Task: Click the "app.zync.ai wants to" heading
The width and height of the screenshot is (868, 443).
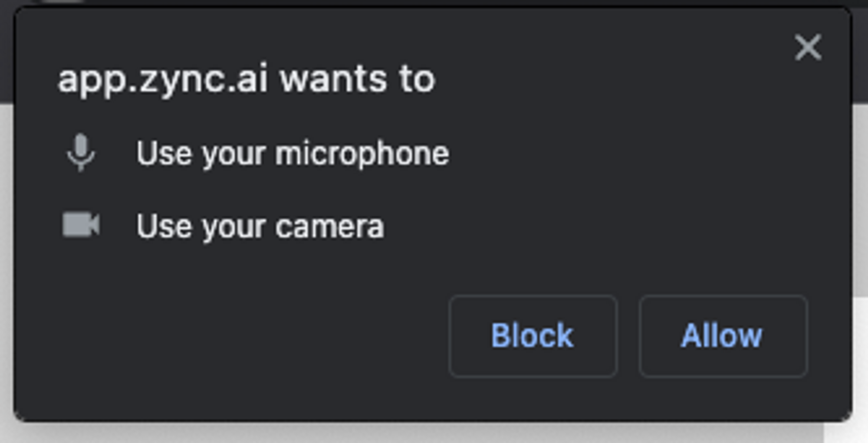Action: [x=246, y=80]
